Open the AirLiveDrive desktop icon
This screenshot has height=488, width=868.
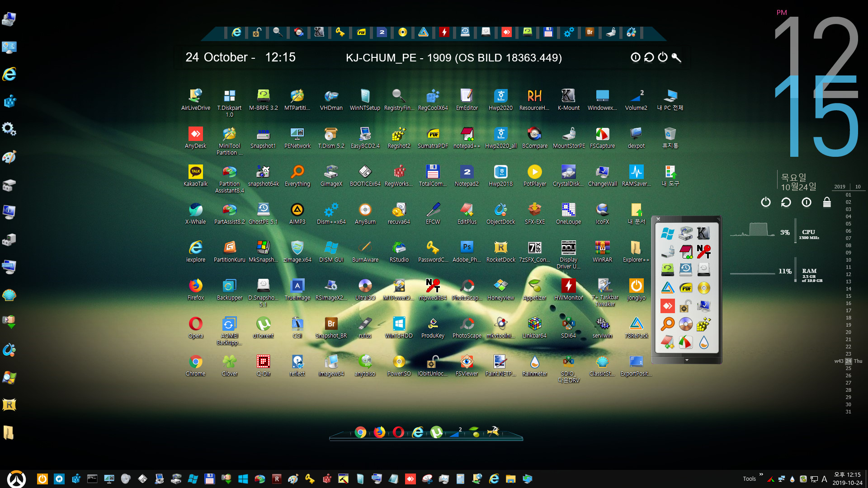[x=195, y=99]
